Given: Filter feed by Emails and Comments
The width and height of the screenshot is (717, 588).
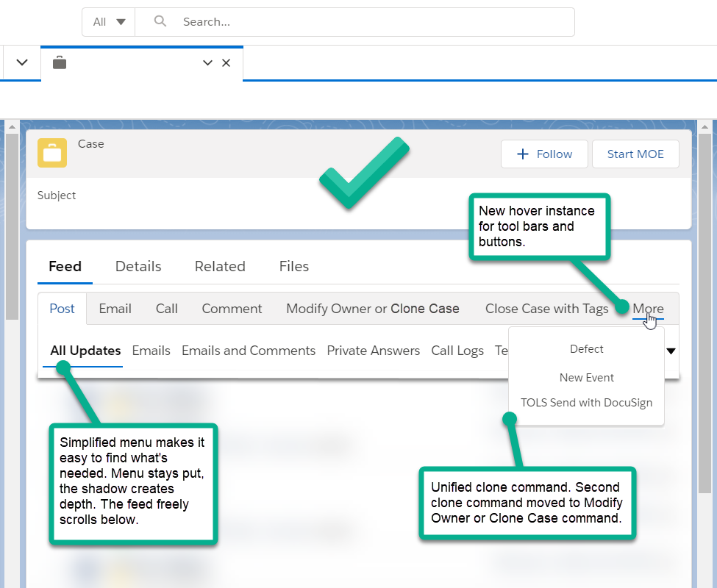Looking at the screenshot, I should pyautogui.click(x=249, y=351).
